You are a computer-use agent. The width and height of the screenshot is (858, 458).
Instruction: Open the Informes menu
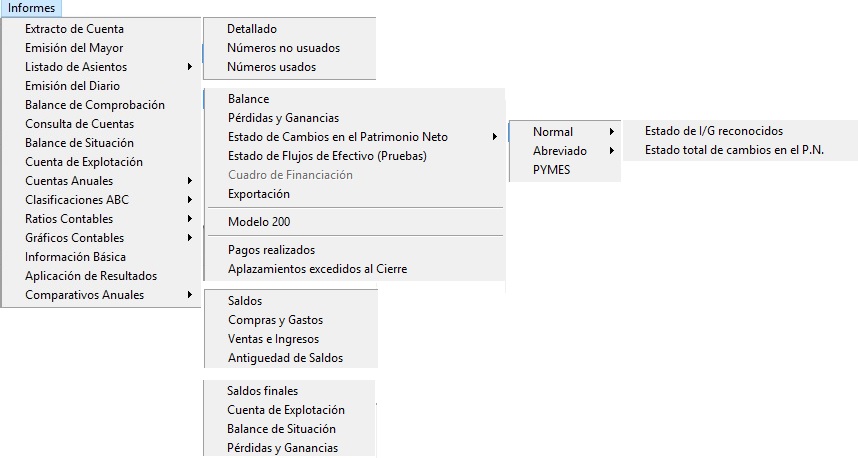(31, 8)
